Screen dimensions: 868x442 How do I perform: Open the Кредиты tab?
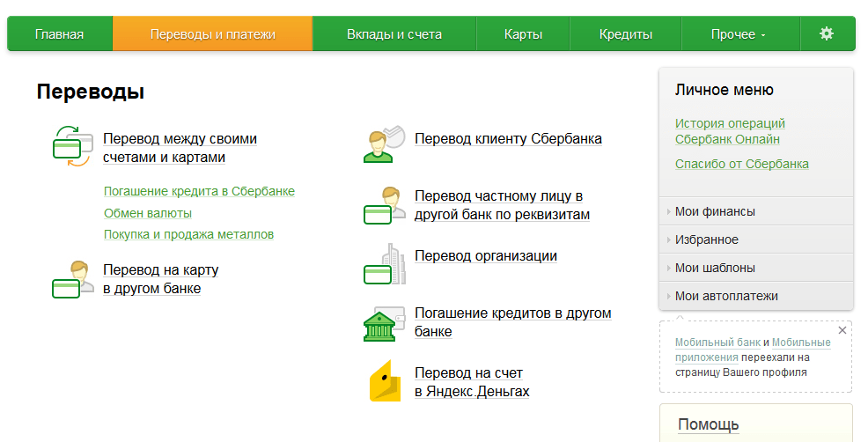(x=626, y=33)
